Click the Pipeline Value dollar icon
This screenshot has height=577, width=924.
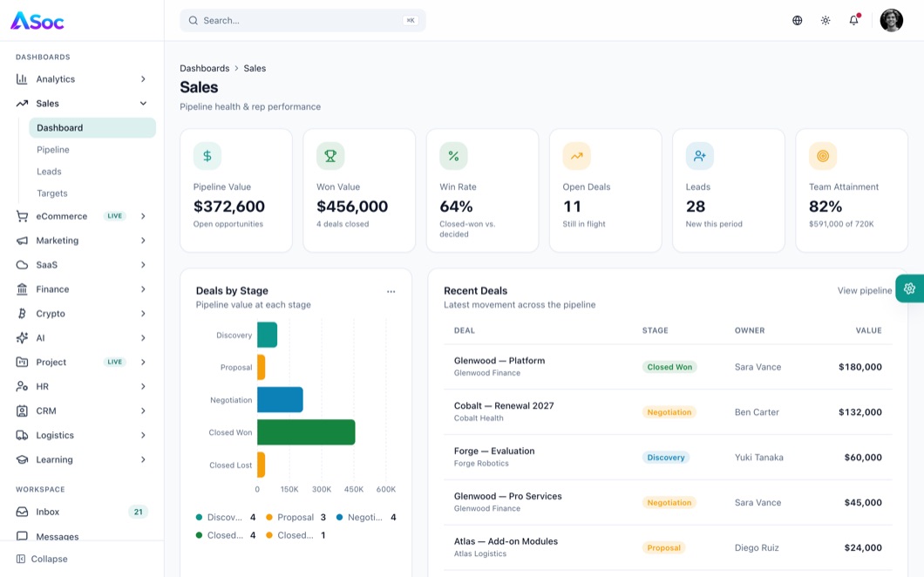coord(207,156)
